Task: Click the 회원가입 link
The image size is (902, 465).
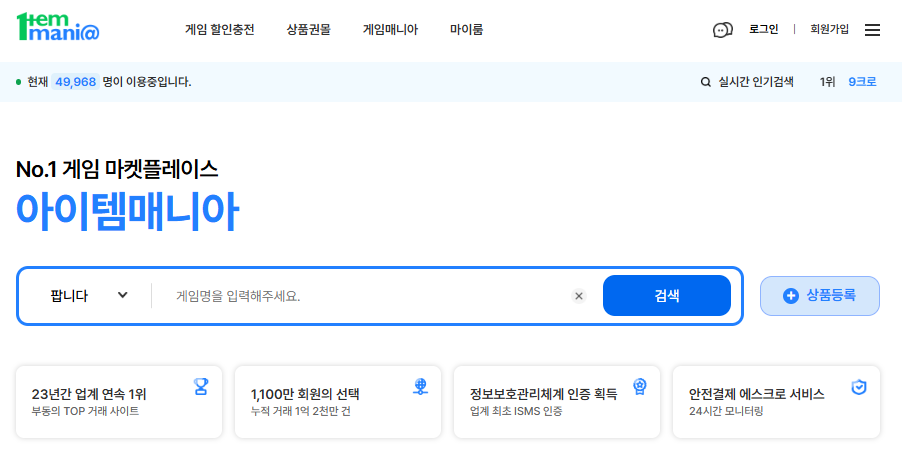Action: coord(829,29)
